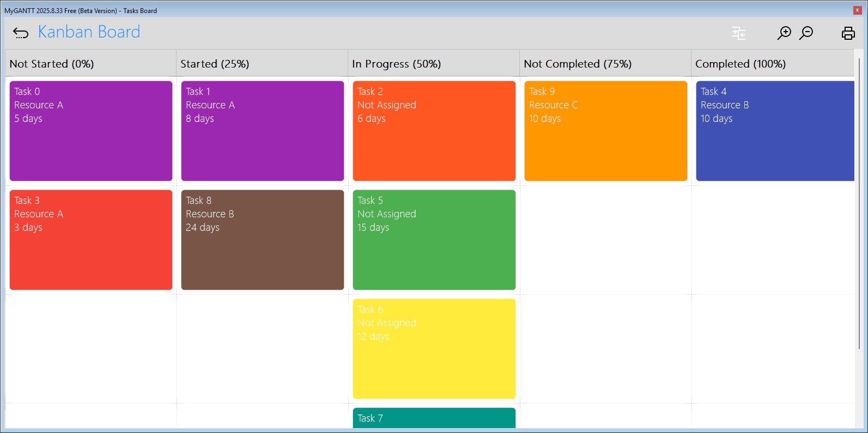Click 'Resource C' on the Task 9 card

pyautogui.click(x=554, y=105)
